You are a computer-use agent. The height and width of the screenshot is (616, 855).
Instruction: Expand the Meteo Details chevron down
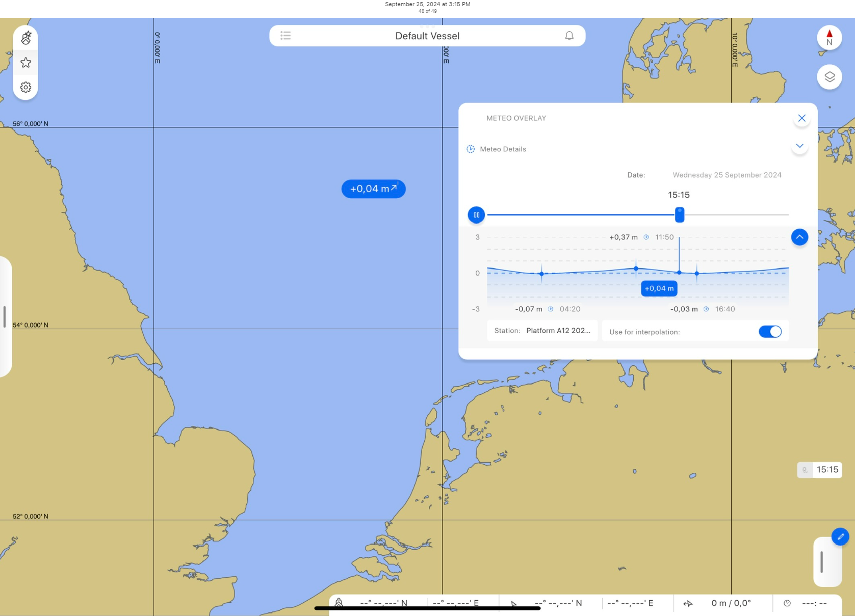(x=800, y=146)
